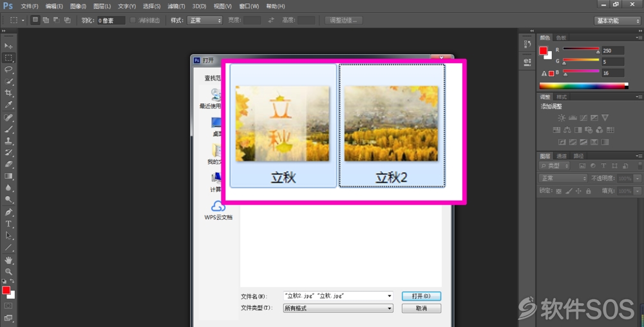Switch to the 色板 swatches tab
The height and width of the screenshot is (327, 644).
coord(561,38)
